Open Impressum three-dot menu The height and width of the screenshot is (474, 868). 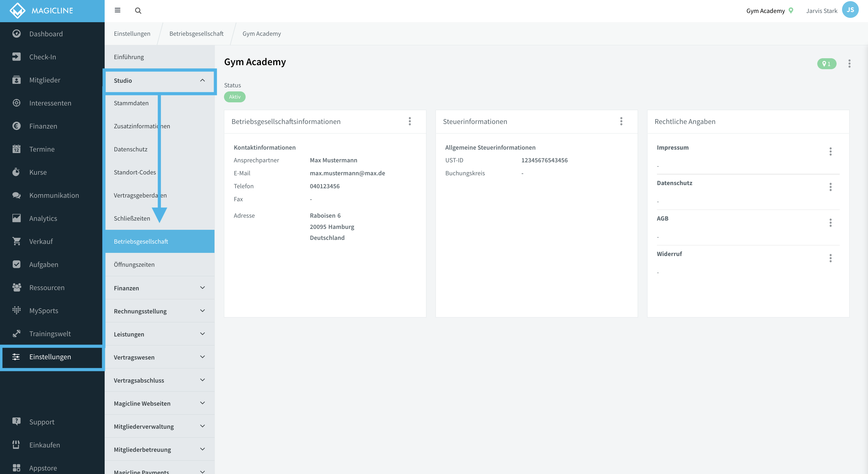[830, 151]
